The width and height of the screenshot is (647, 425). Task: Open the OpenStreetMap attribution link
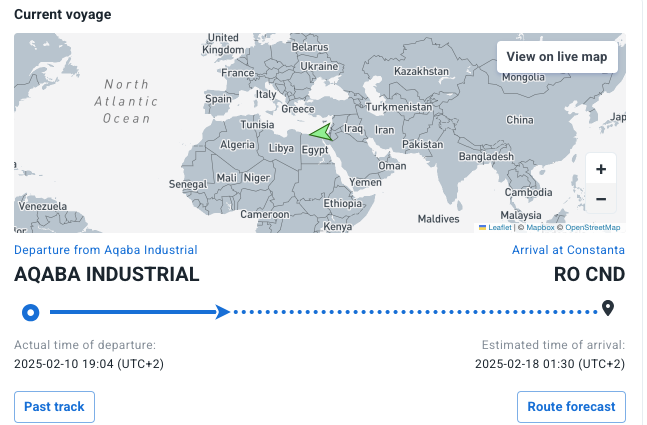click(x=593, y=227)
